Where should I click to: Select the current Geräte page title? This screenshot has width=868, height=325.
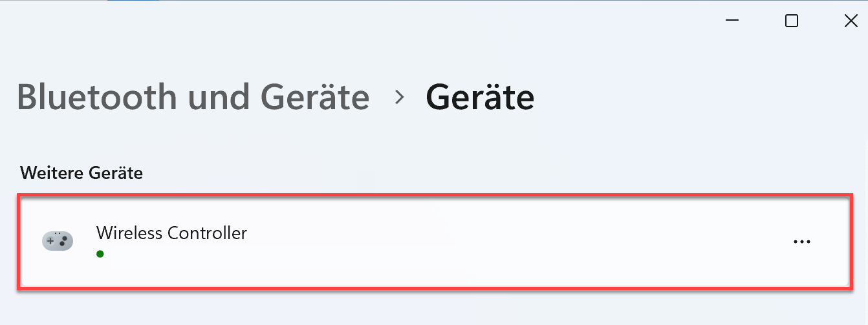click(480, 97)
